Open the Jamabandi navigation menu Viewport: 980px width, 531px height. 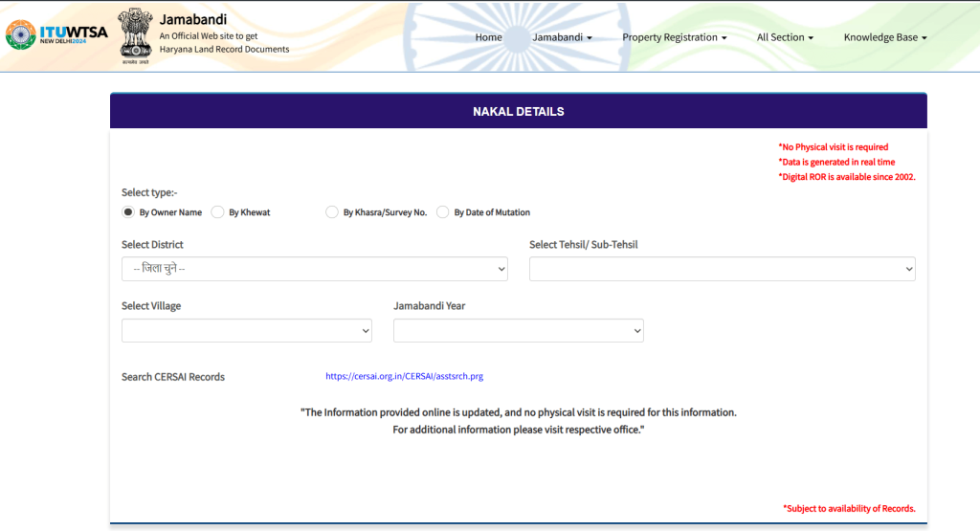[x=562, y=37]
